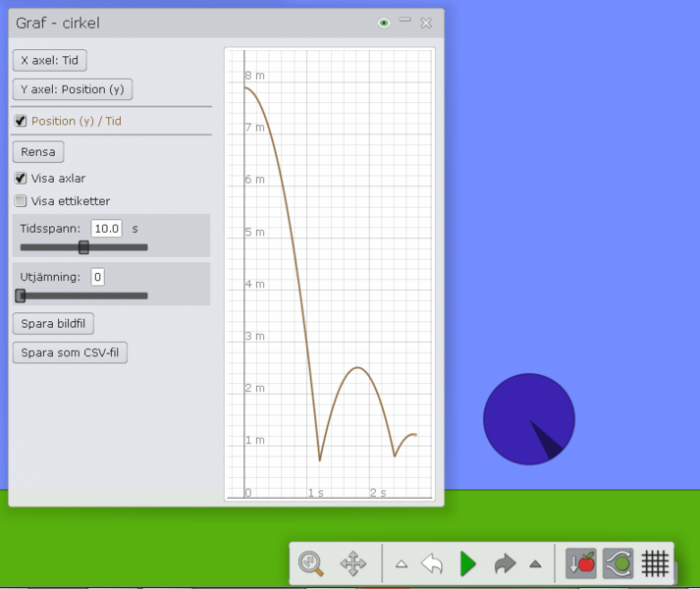700x589 pixels.
Task: Open the X axel: Tid selector
Action: tap(49, 60)
